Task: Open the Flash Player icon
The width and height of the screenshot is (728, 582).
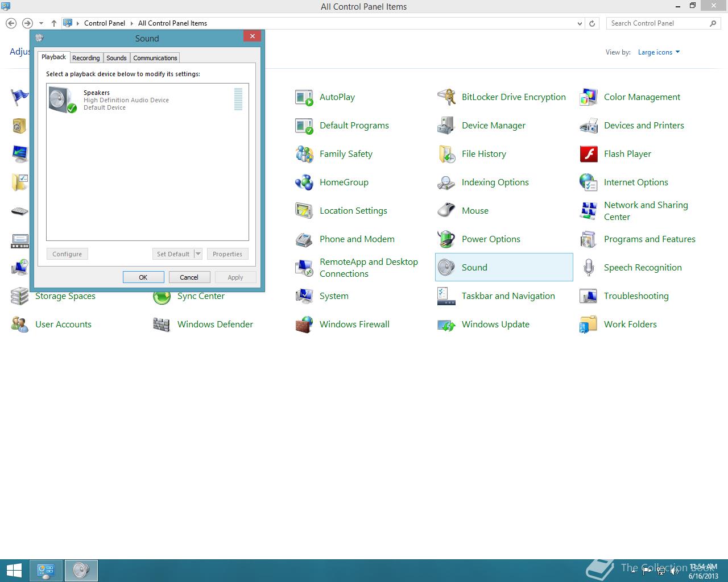Action: point(589,154)
